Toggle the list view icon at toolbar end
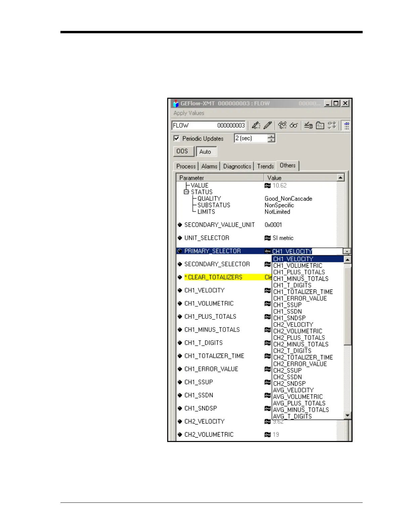Image resolution: width=411 pixels, height=532 pixels. click(x=347, y=126)
